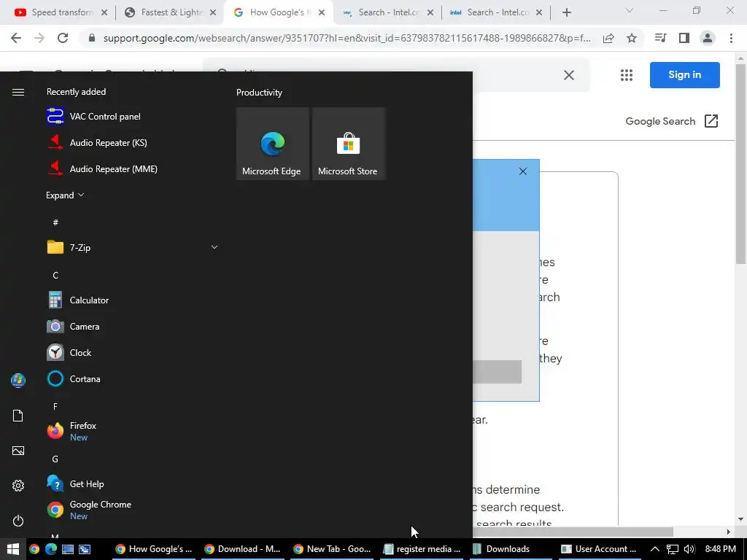Open Settings gear in Start sidebar
This screenshot has height=560, width=747.
tap(18, 486)
